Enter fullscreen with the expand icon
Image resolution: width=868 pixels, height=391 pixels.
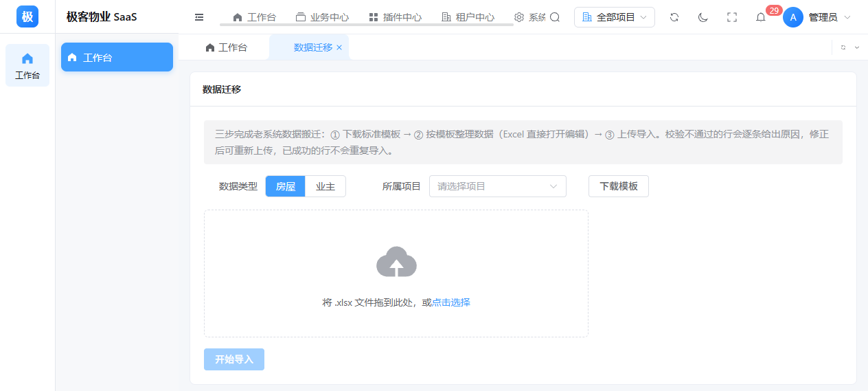732,17
